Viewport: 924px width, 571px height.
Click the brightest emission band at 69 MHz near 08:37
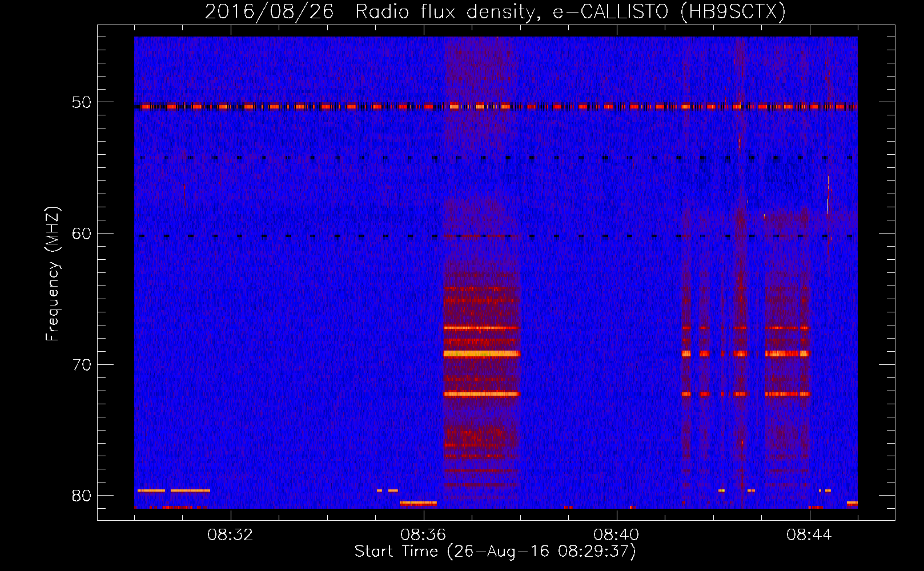pos(481,354)
